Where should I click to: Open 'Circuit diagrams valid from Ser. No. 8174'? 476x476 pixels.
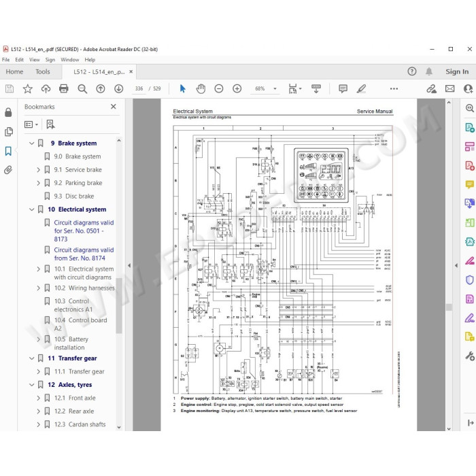coord(84,254)
